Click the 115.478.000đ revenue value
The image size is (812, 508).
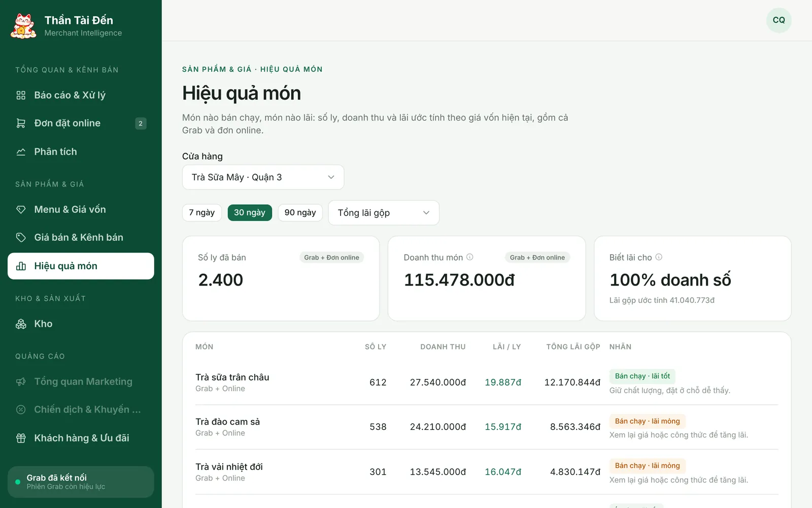click(459, 280)
